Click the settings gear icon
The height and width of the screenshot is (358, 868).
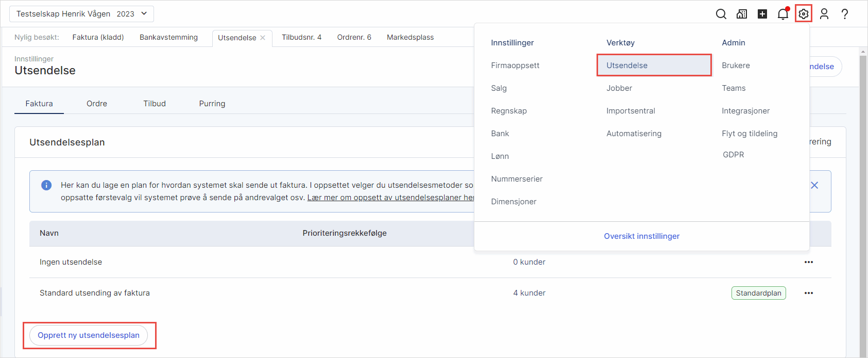point(804,14)
